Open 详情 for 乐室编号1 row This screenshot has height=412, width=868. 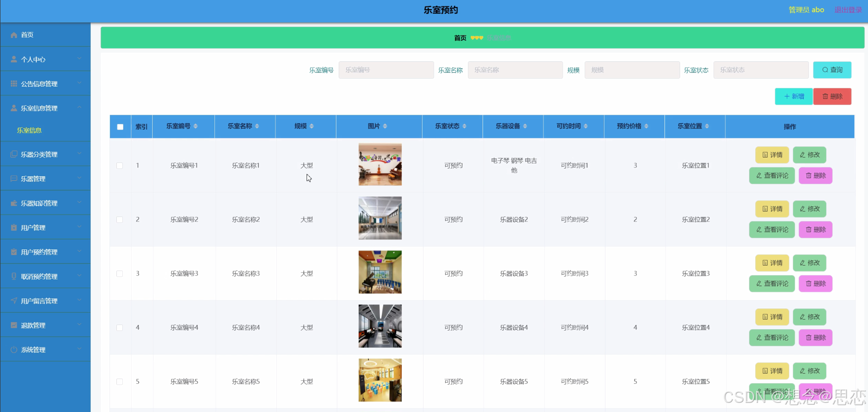coord(772,155)
